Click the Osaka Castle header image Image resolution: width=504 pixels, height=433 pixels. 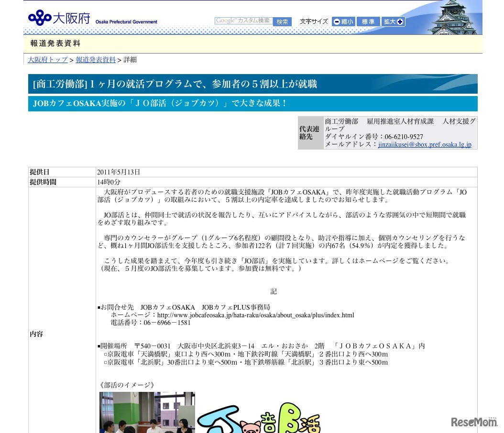point(453,18)
